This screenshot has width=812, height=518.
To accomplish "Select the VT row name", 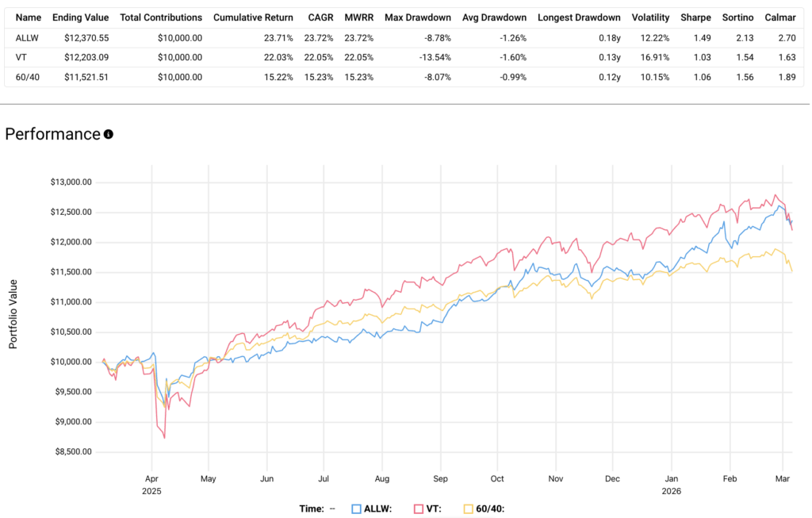I will pyautogui.click(x=21, y=57).
